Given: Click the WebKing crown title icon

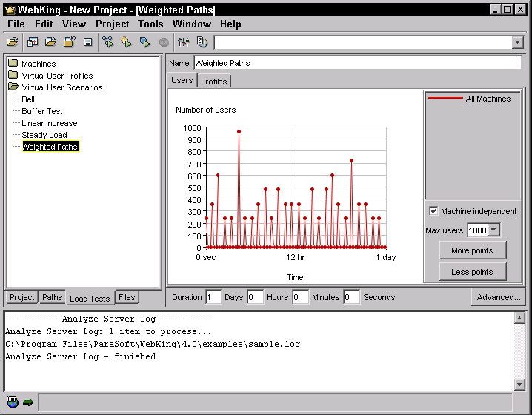Looking at the screenshot, I should [x=10, y=10].
